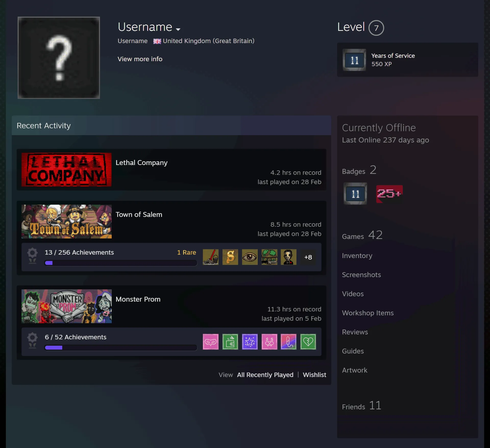The image size is (490, 448).
Task: Click the green broken heart achievement icon
Action: click(x=308, y=342)
